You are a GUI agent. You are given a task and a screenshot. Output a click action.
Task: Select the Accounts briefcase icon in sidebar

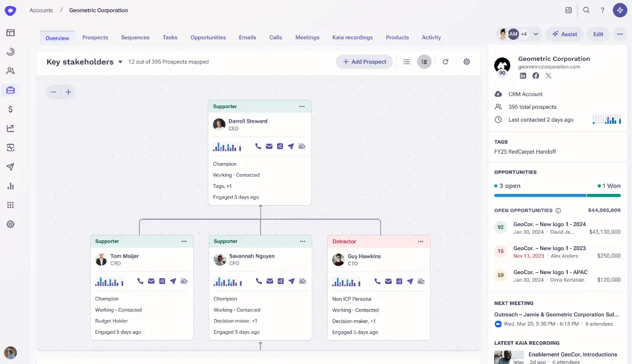pos(10,90)
